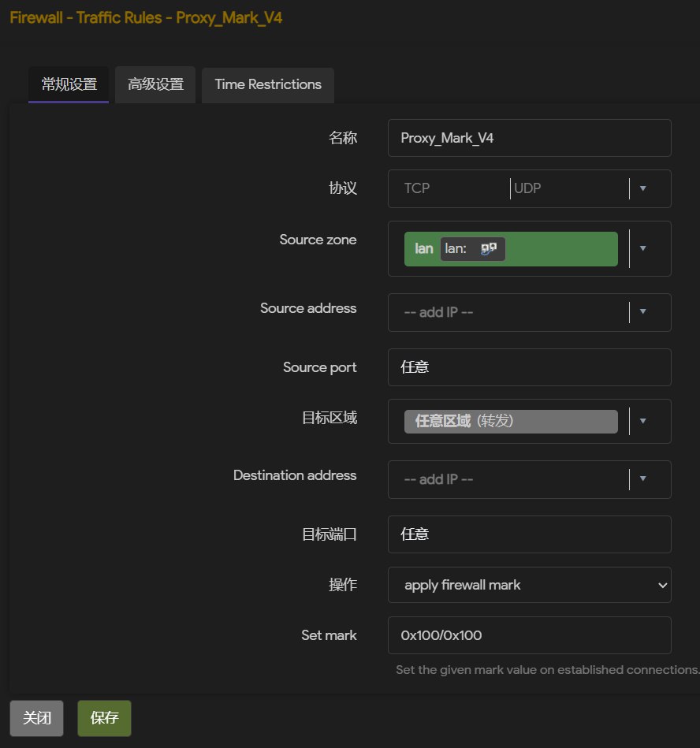Click the 名称 field containing Proxy_Mark_V4
This screenshot has width=700, height=748.
pos(529,138)
